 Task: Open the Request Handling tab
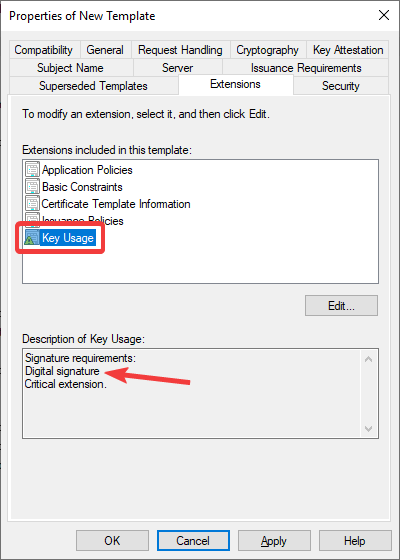pos(180,50)
